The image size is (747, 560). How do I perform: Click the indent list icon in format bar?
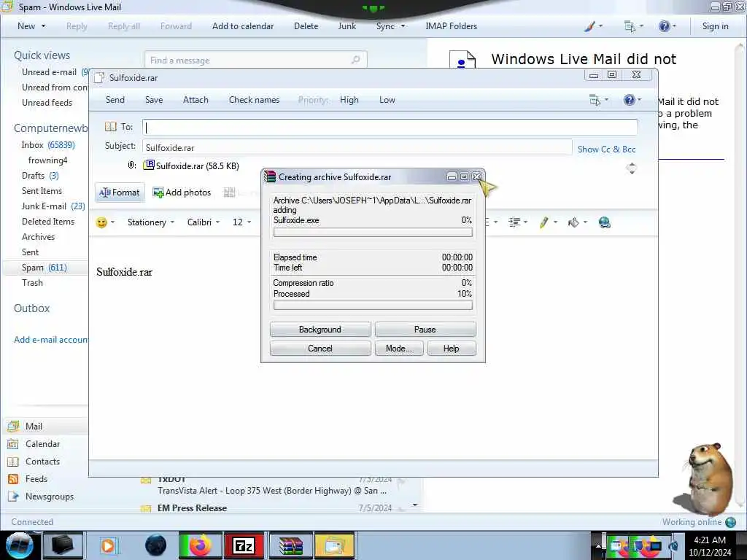click(x=514, y=222)
